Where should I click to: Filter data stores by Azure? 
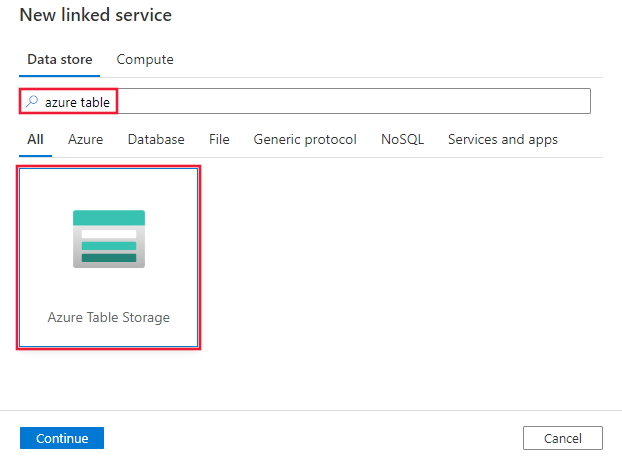[85, 140]
